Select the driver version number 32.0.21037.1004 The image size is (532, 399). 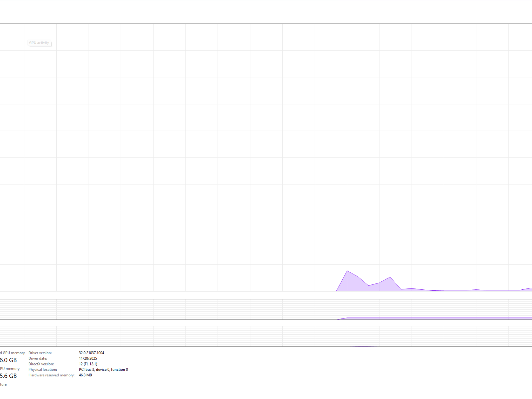click(x=91, y=353)
